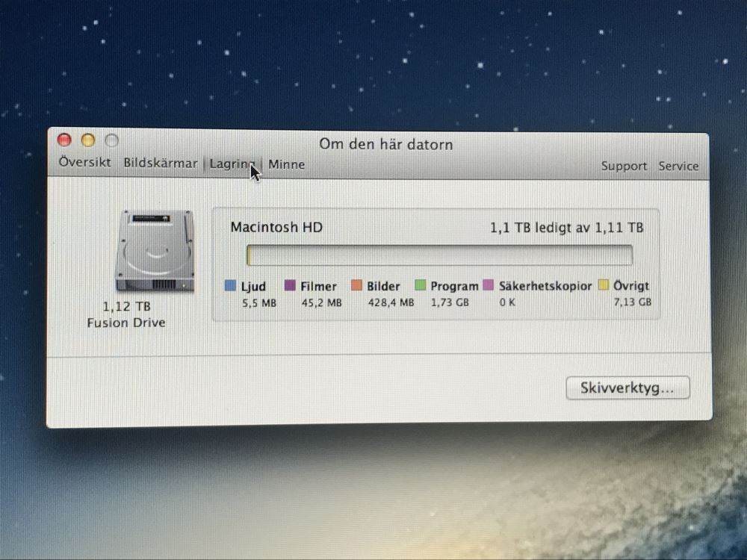Switch to the Minne tab
The image size is (747, 560).
click(x=286, y=164)
